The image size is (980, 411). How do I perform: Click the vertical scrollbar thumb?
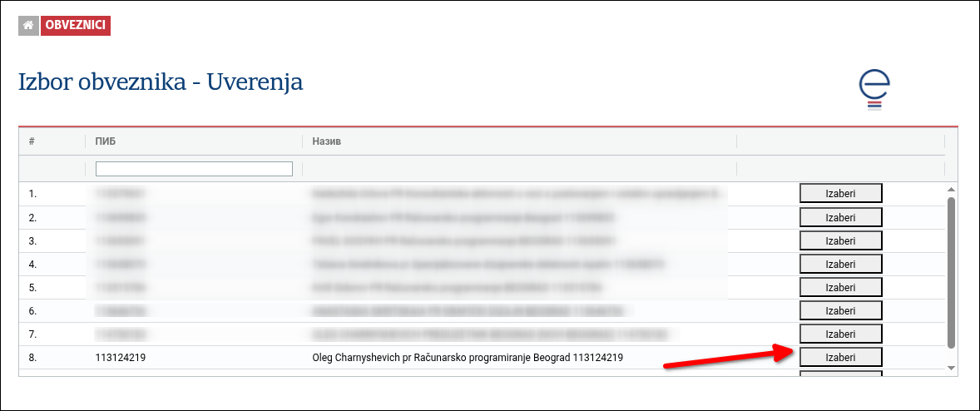coord(952,271)
